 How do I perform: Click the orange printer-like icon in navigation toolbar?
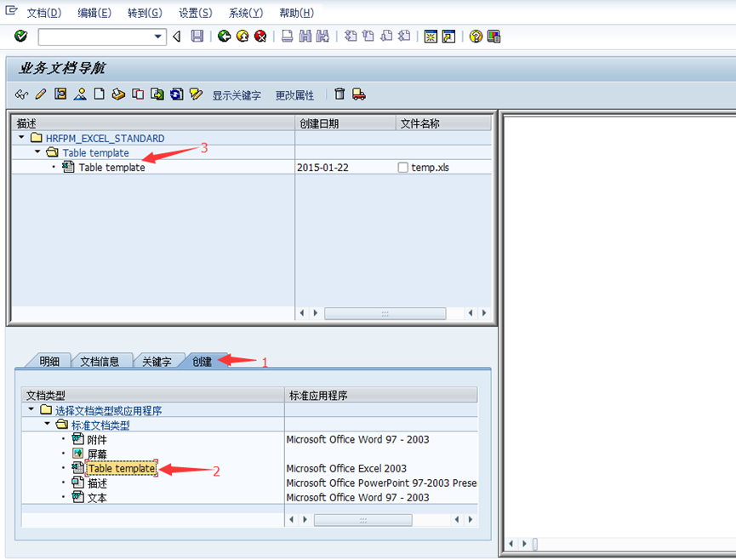pos(118,94)
